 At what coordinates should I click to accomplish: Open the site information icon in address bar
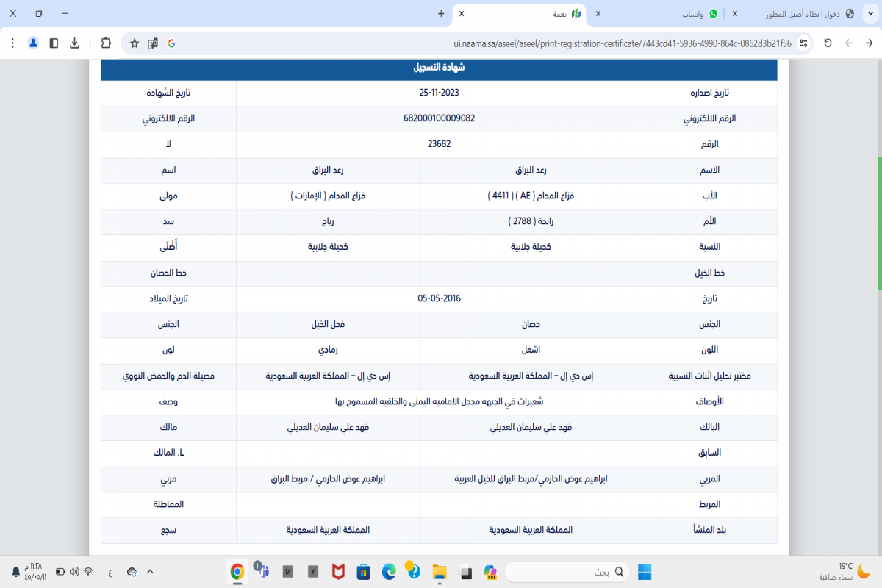point(803,43)
